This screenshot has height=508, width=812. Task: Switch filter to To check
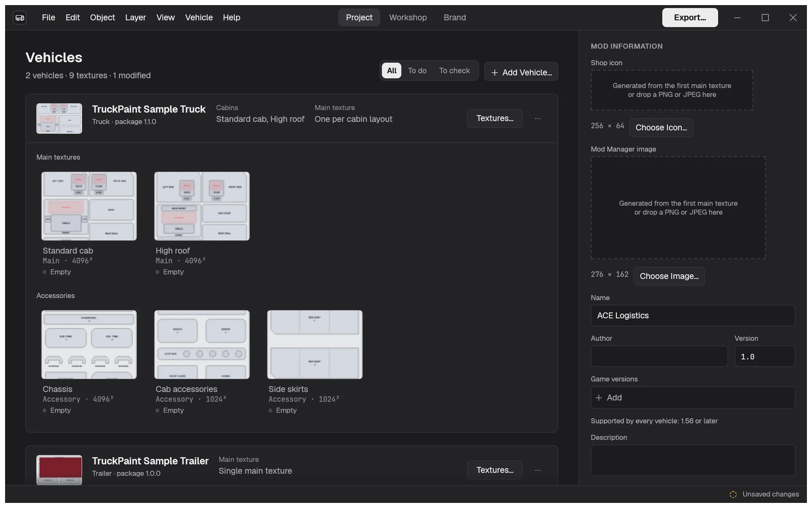[455, 71]
